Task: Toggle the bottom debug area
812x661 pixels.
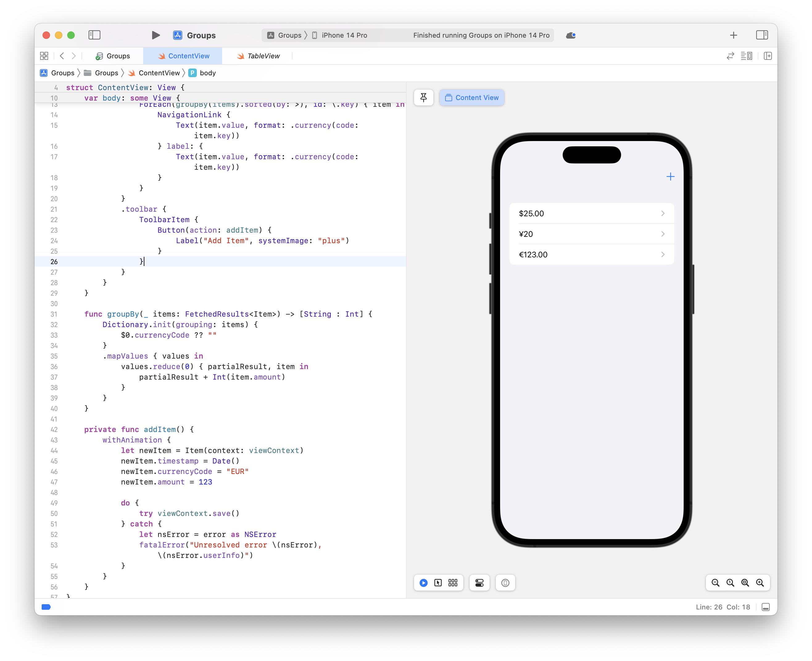Action: [765, 607]
